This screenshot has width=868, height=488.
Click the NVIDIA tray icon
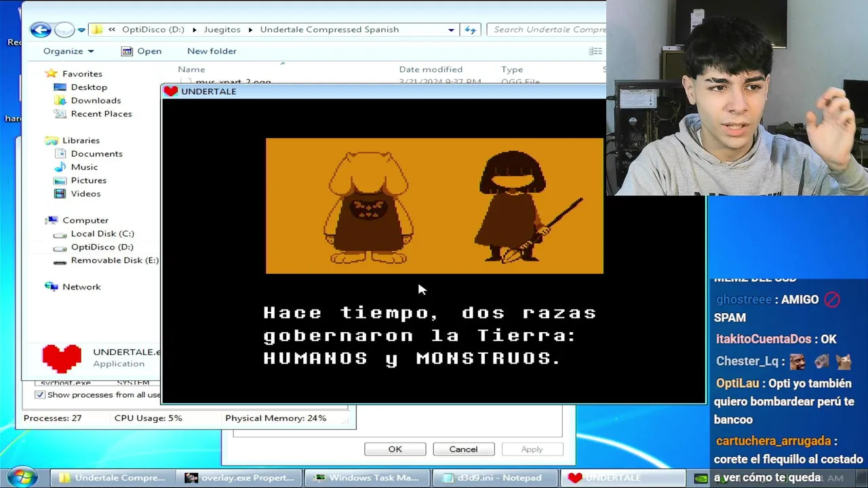[701, 479]
